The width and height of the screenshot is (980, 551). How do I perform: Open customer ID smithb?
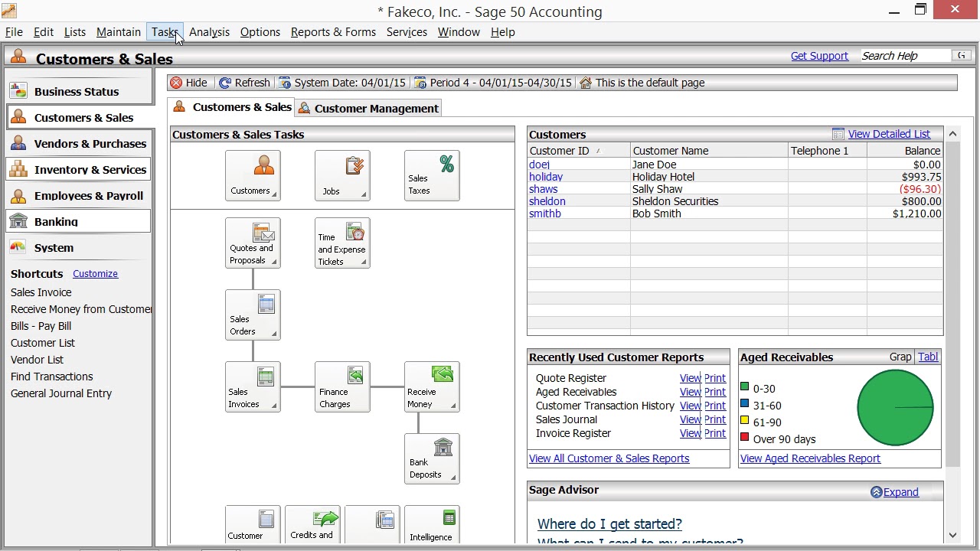[545, 214]
